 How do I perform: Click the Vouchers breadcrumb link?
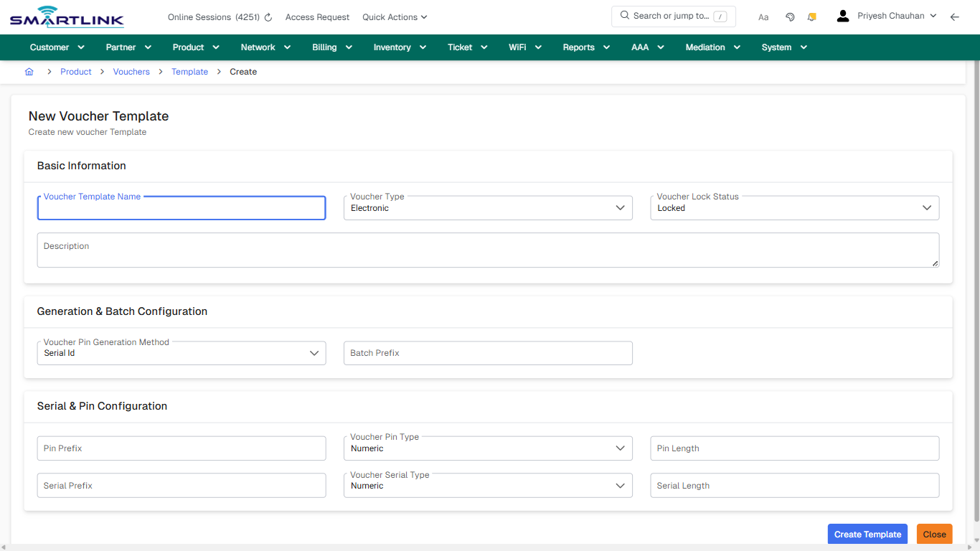click(131, 71)
